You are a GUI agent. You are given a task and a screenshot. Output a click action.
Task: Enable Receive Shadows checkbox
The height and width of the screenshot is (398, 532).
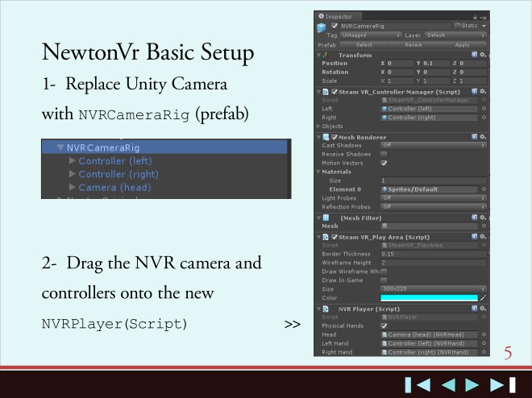384,154
